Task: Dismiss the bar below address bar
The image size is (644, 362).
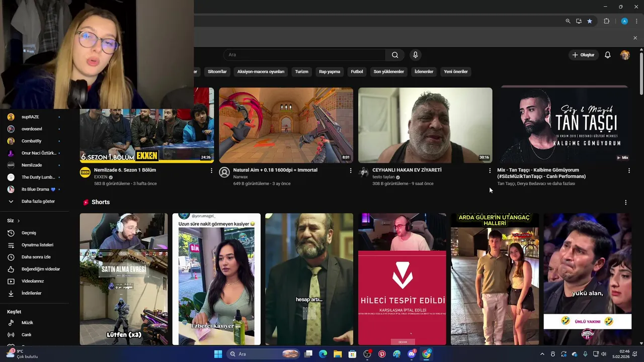Action: coord(635,38)
